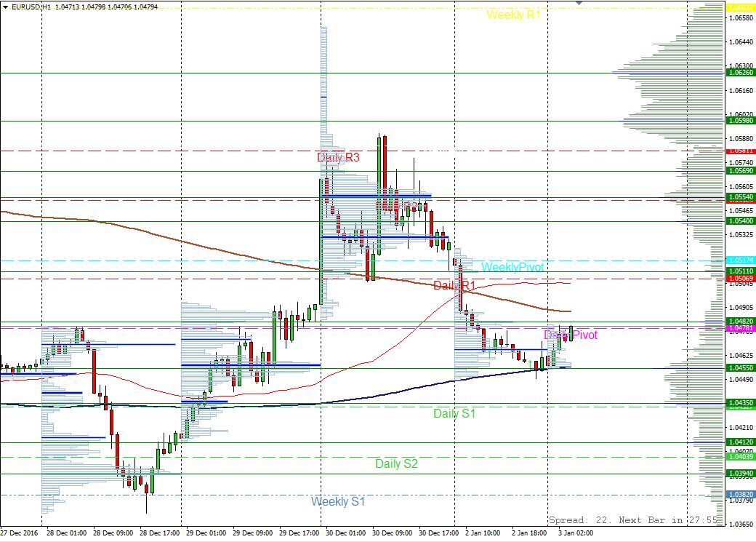Click the 28 Dec 01:00 time label
Image resolution: width=756 pixels, height=542 pixels.
pyautogui.click(x=67, y=533)
